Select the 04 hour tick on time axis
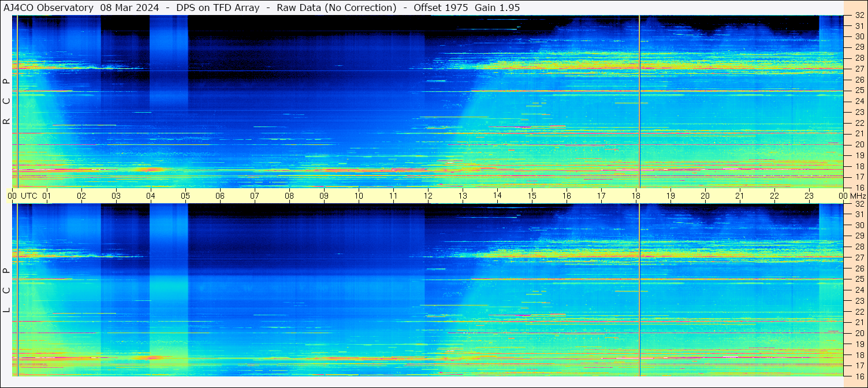The width and height of the screenshot is (868, 388). pos(151,196)
